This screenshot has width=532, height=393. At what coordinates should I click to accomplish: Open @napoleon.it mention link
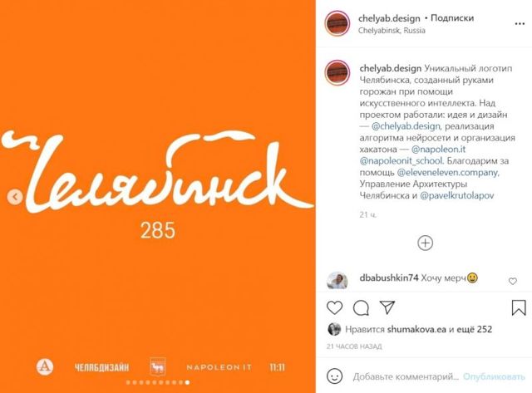click(x=438, y=150)
